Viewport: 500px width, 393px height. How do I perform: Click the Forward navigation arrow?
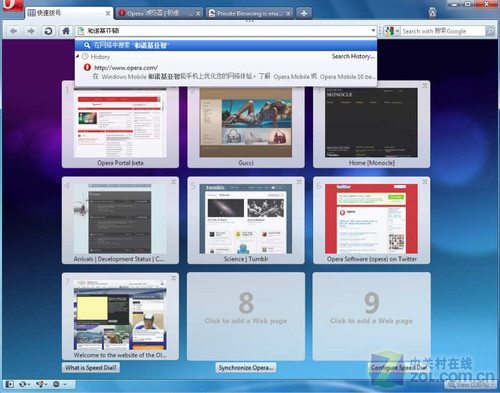[31, 31]
